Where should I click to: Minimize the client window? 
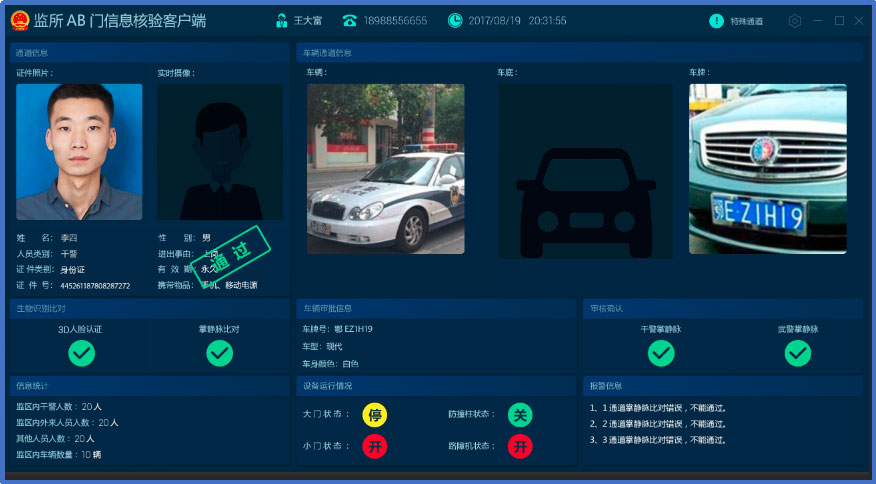click(x=817, y=21)
